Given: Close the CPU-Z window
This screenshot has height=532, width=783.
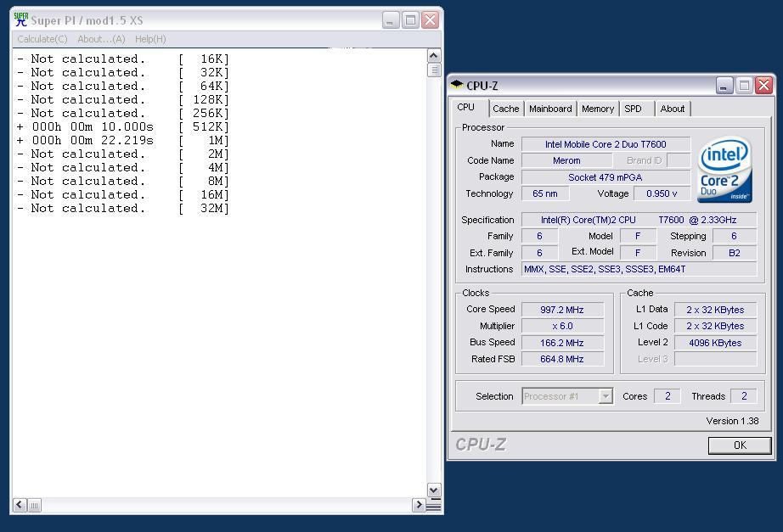Looking at the screenshot, I should (763, 86).
